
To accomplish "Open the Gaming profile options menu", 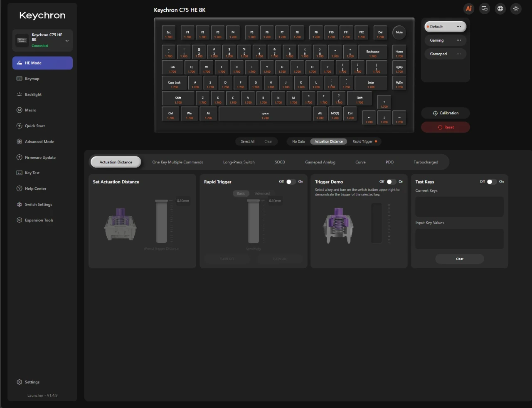I will (459, 40).
